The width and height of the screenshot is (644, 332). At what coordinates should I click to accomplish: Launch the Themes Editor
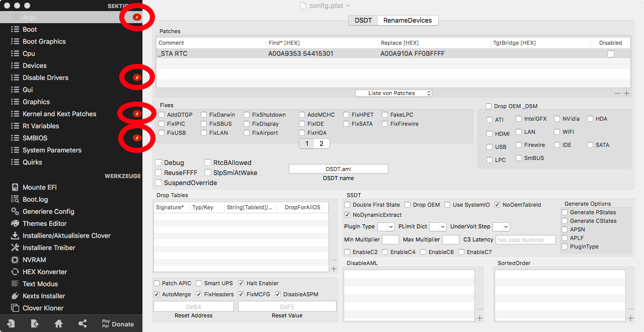(x=44, y=223)
